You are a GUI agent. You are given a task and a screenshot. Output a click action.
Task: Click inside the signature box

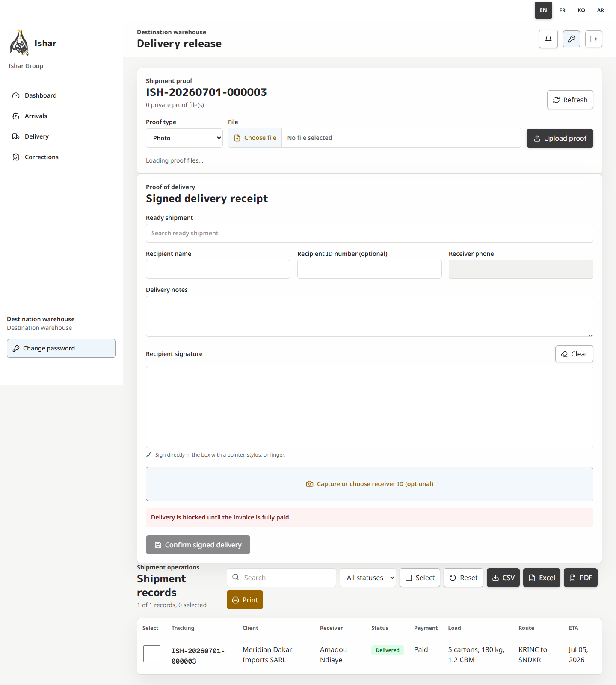[370, 407]
